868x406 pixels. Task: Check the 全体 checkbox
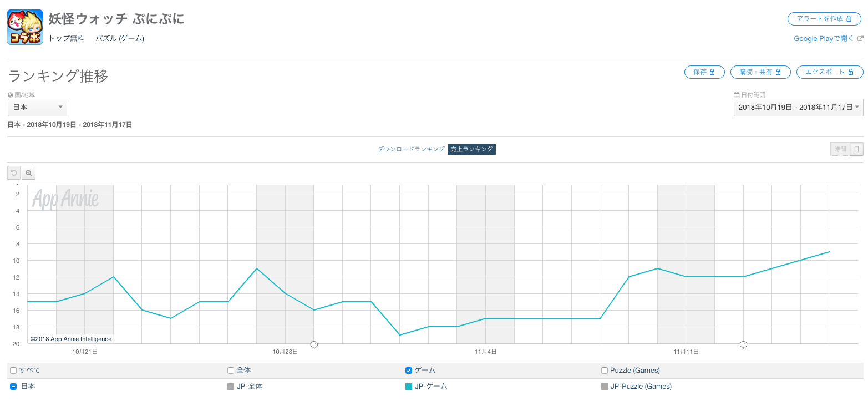click(x=231, y=371)
